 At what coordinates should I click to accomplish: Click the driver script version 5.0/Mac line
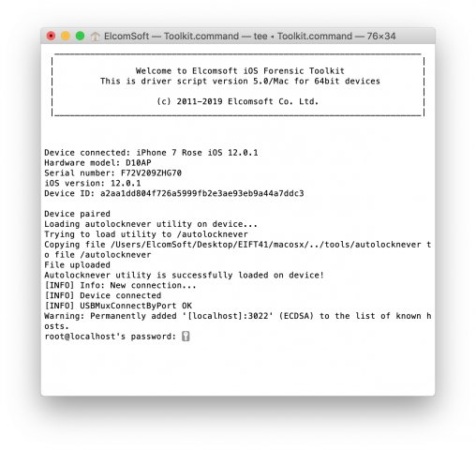[x=240, y=82]
